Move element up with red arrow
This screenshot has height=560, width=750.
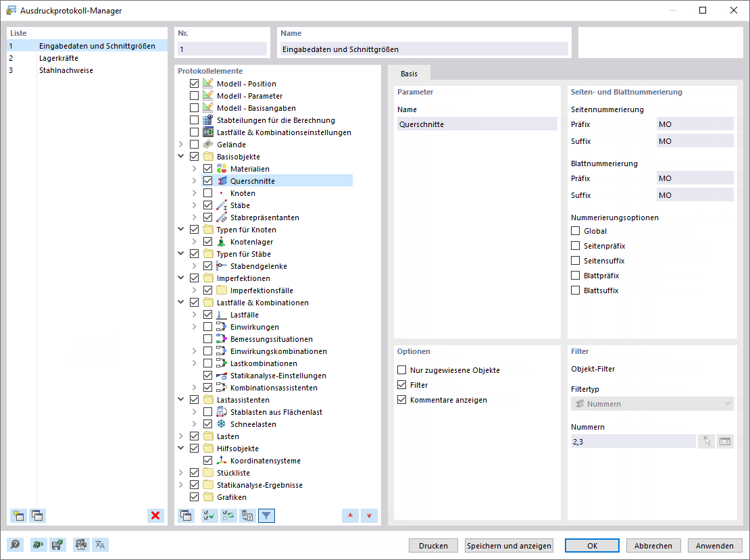coord(350,515)
